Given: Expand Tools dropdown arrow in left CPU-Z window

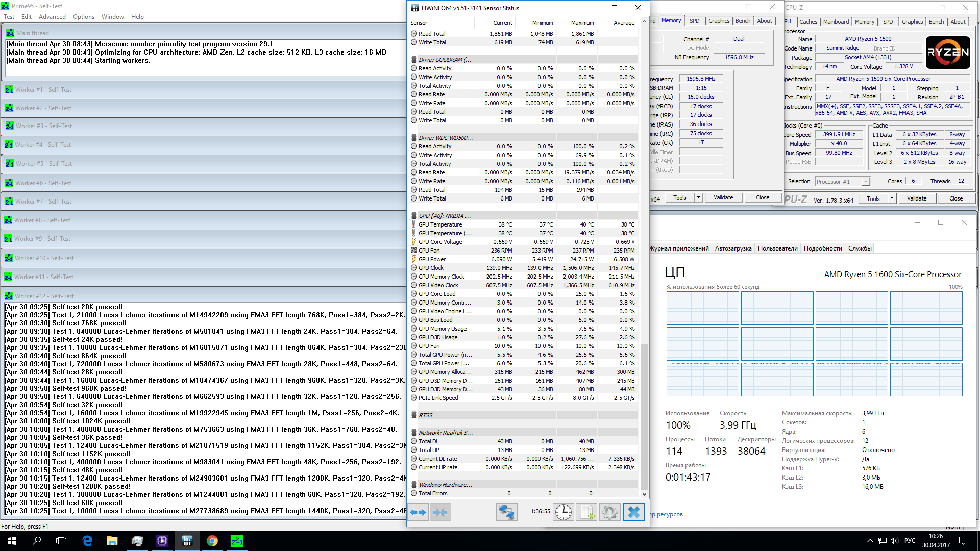Looking at the screenshot, I should click(698, 197).
